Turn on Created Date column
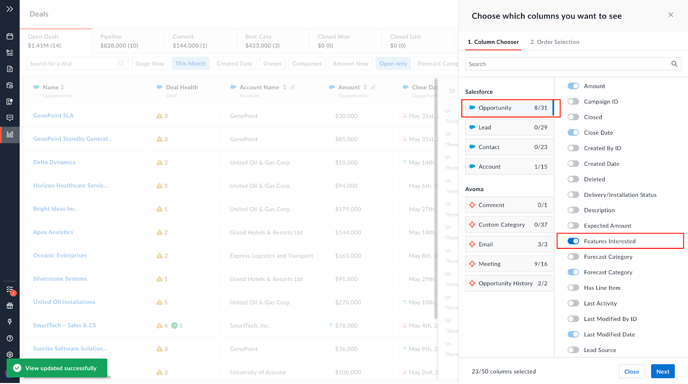Screen dimensions: 688x384 (x=573, y=163)
